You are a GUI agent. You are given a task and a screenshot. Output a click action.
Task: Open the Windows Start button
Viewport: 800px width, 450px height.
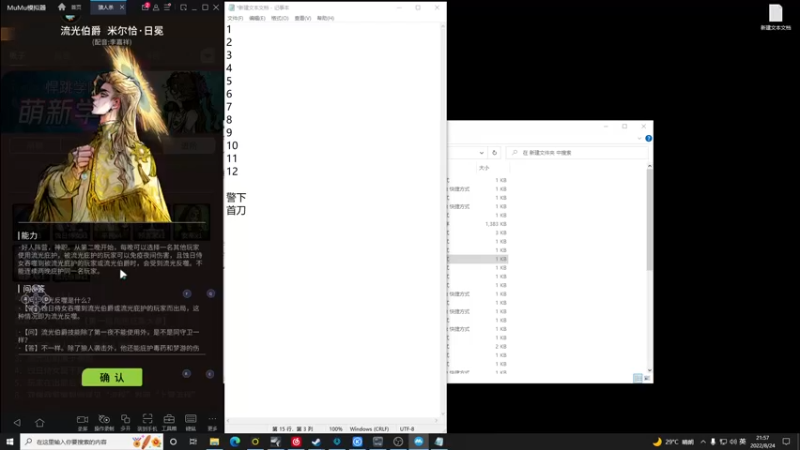(x=10, y=441)
